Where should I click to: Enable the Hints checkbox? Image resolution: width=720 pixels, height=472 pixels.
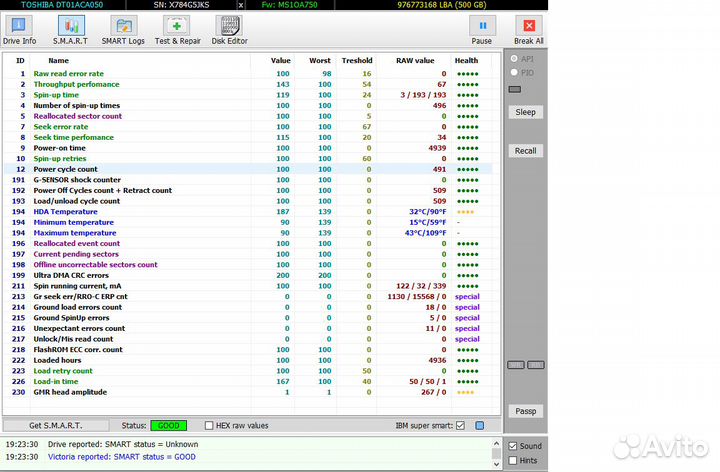[x=513, y=461]
